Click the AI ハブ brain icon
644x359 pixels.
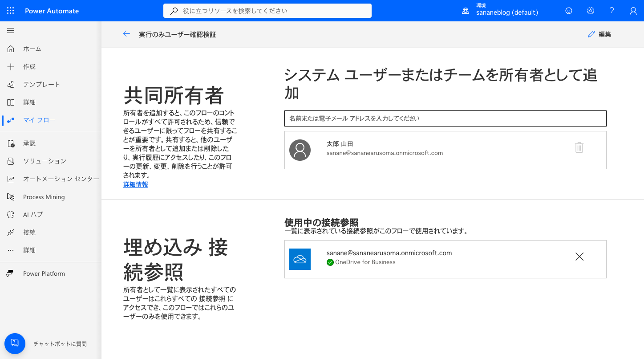(x=11, y=214)
